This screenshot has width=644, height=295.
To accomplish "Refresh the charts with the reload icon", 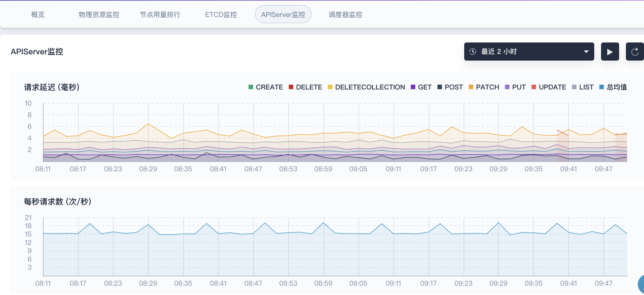I will 635,52.
